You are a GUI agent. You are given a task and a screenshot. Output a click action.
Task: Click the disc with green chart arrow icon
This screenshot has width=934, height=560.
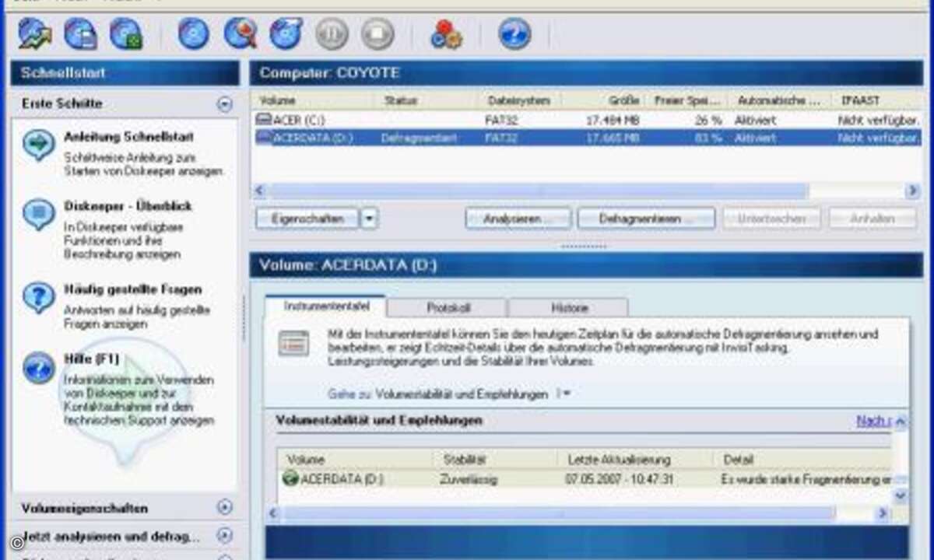(x=35, y=34)
